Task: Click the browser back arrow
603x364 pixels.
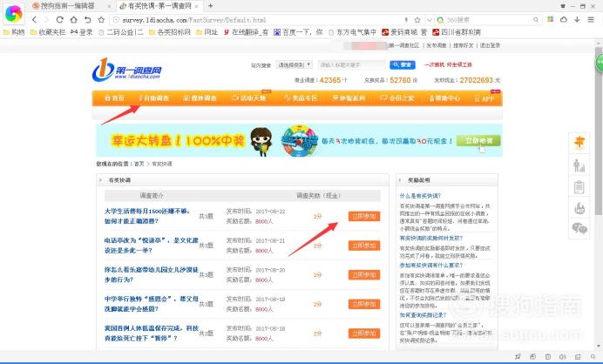Action: (x=34, y=20)
